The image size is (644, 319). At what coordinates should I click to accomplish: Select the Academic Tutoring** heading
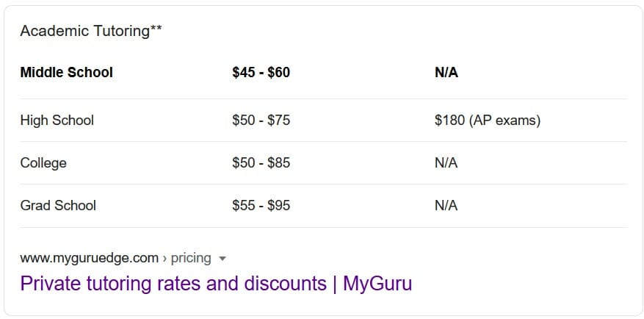[91, 31]
